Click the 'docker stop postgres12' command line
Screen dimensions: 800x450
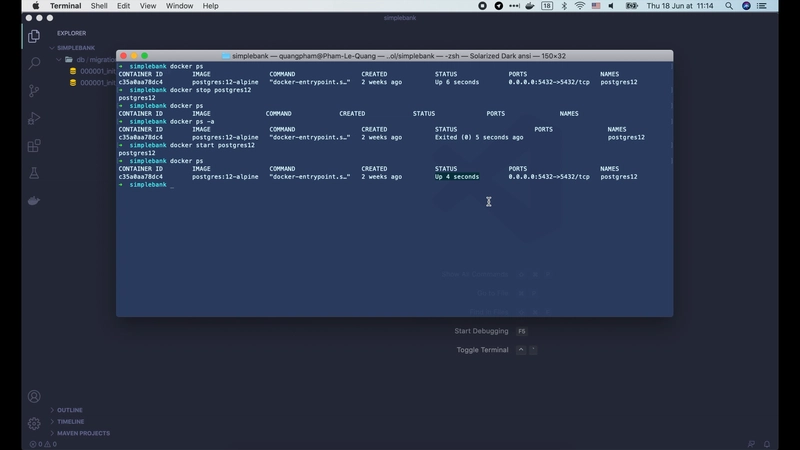pyautogui.click(x=210, y=90)
